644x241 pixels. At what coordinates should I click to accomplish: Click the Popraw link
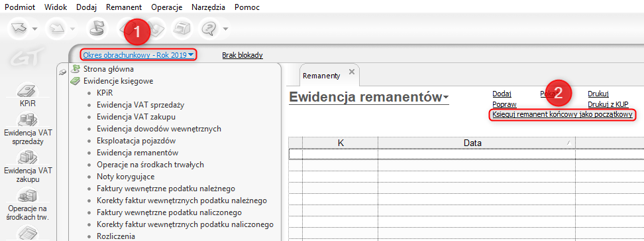click(504, 104)
